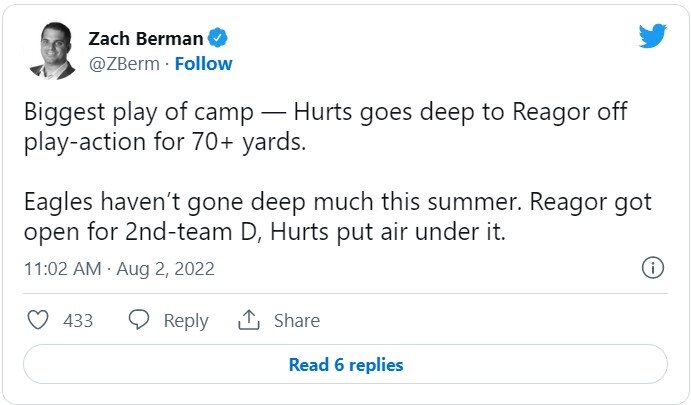Click the blue verified badge
The height and width of the screenshot is (405, 691).
[217, 39]
